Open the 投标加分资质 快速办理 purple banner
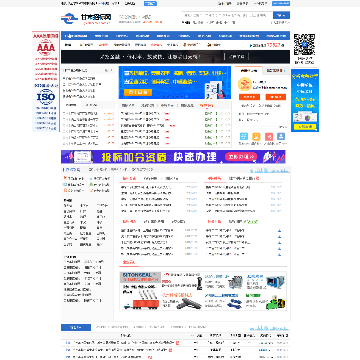The height and width of the screenshot is (360, 360). pyautogui.click(x=173, y=157)
